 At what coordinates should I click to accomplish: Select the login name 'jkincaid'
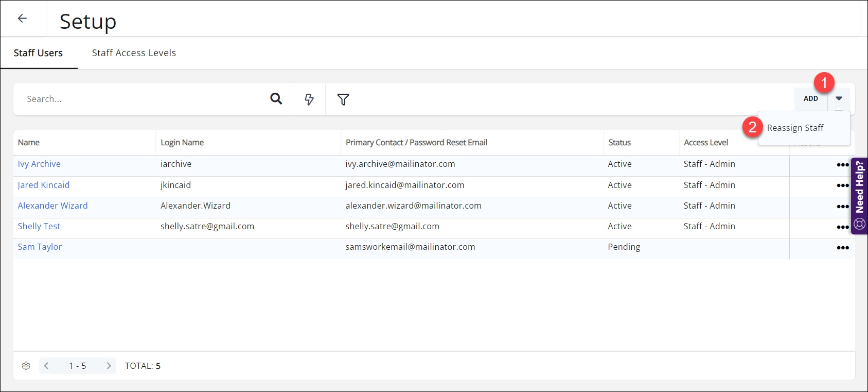tap(175, 185)
